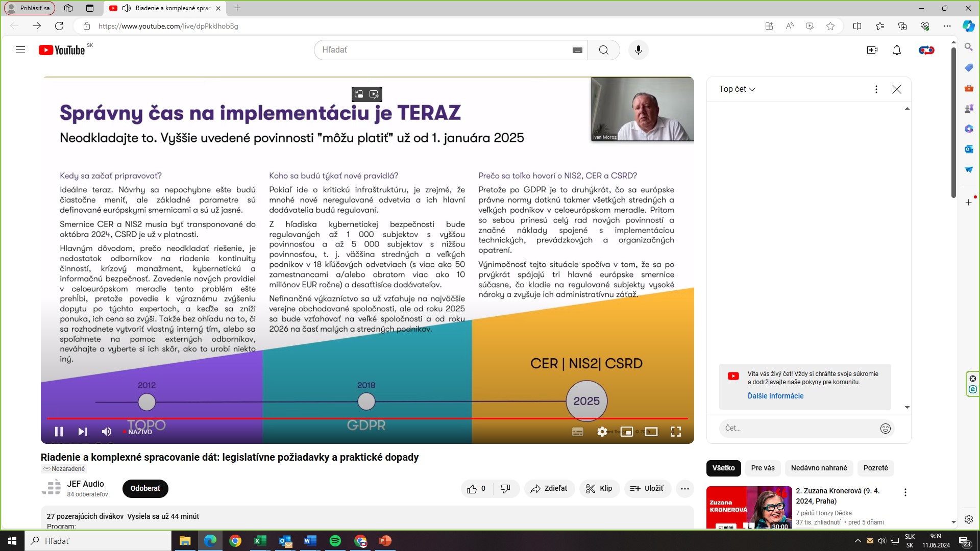Start voice search with microphone
Screen dimensions: 980x551
click(638, 50)
